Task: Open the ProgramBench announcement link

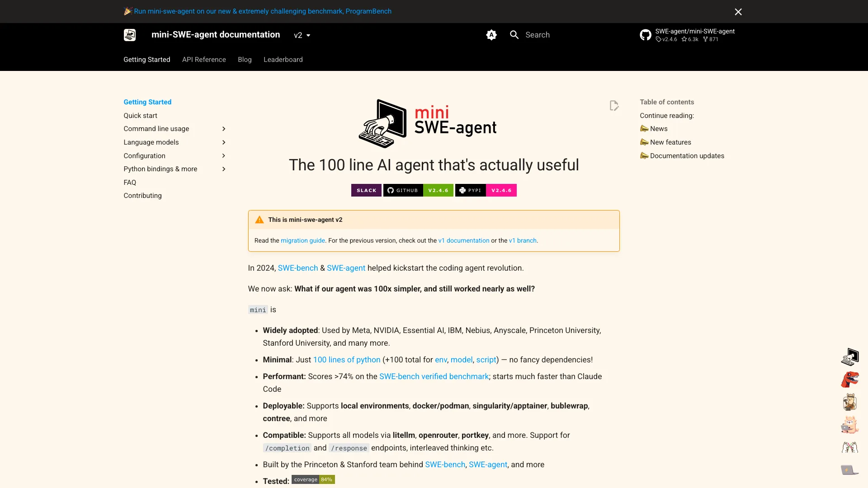Action: pyautogui.click(x=263, y=11)
